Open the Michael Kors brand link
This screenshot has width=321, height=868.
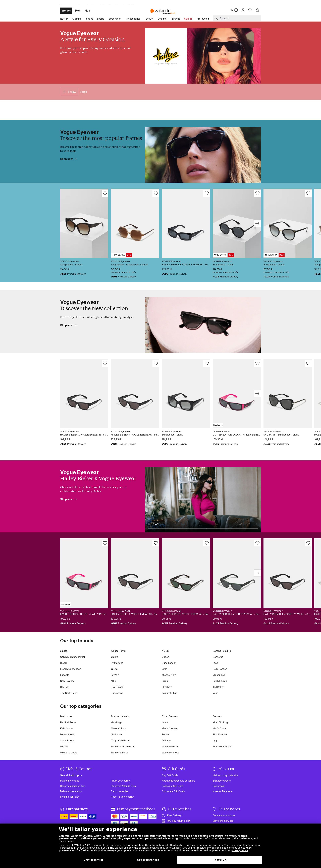[169, 675]
